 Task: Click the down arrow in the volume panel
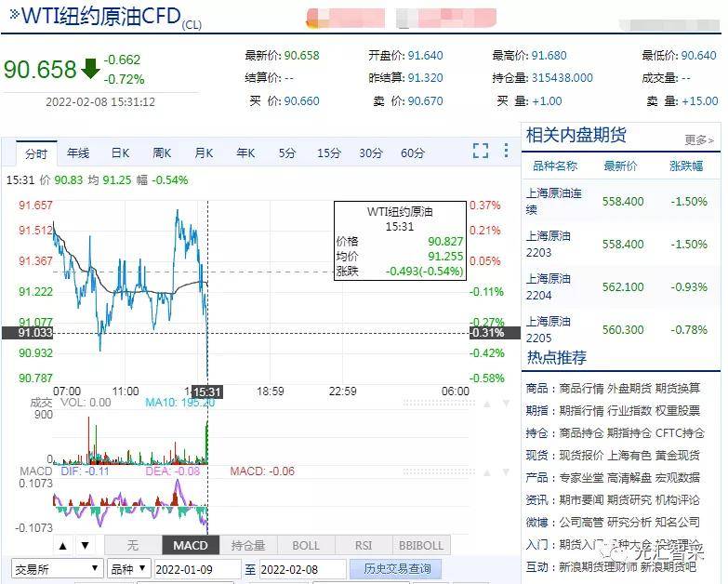pos(507,404)
